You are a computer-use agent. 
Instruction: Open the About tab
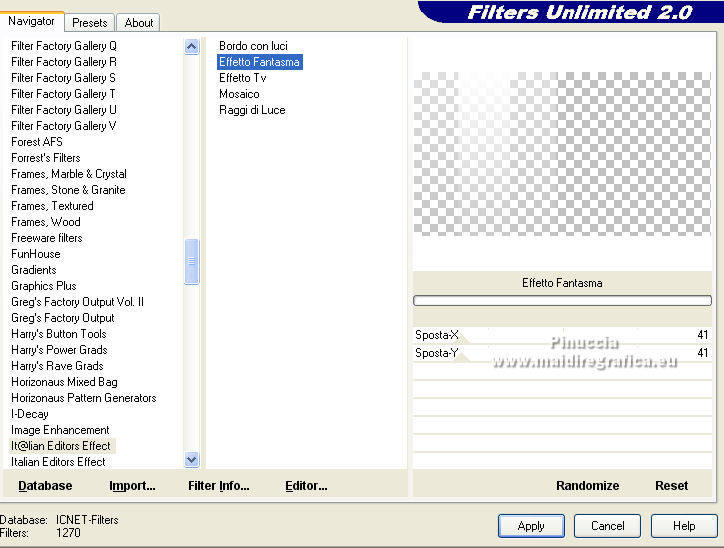[x=139, y=23]
